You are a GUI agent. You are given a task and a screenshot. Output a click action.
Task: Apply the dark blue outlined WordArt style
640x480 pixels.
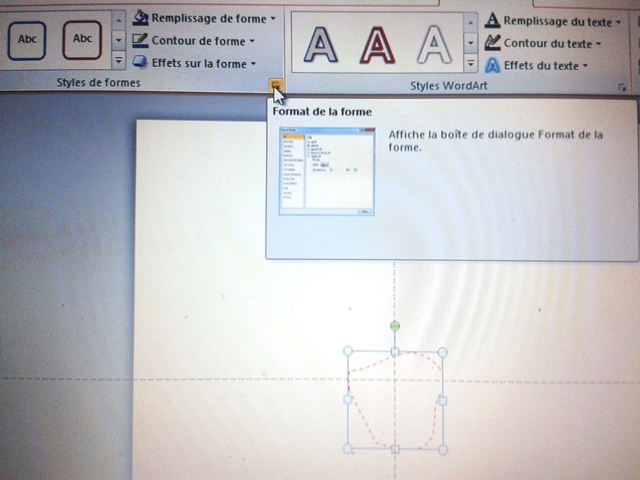(x=320, y=43)
